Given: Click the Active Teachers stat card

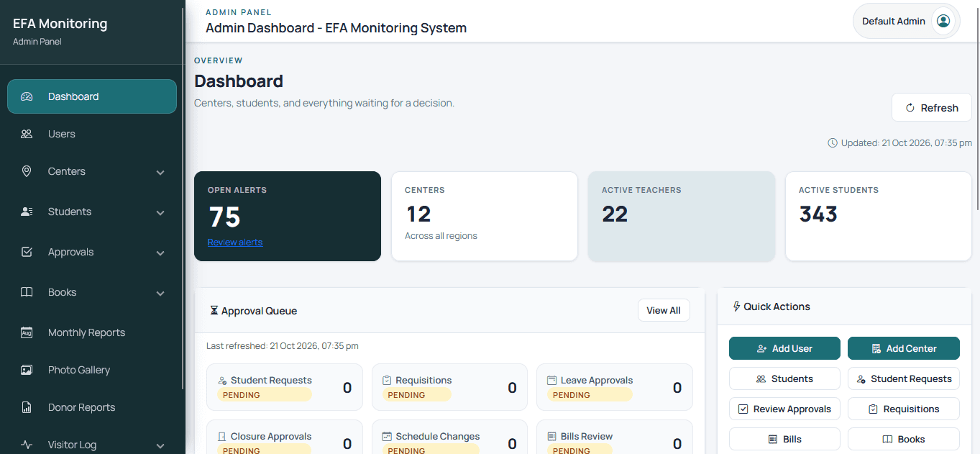Looking at the screenshot, I should coord(682,216).
